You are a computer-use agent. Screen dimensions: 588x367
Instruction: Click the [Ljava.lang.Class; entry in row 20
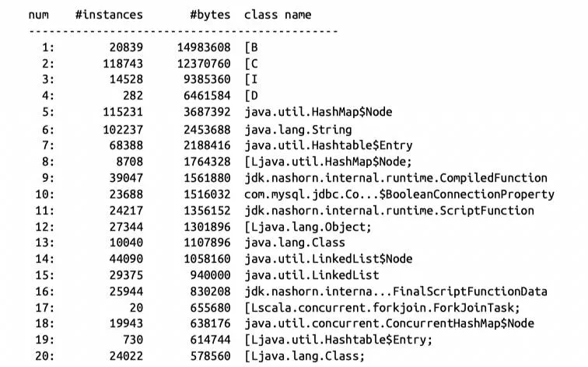pos(305,357)
